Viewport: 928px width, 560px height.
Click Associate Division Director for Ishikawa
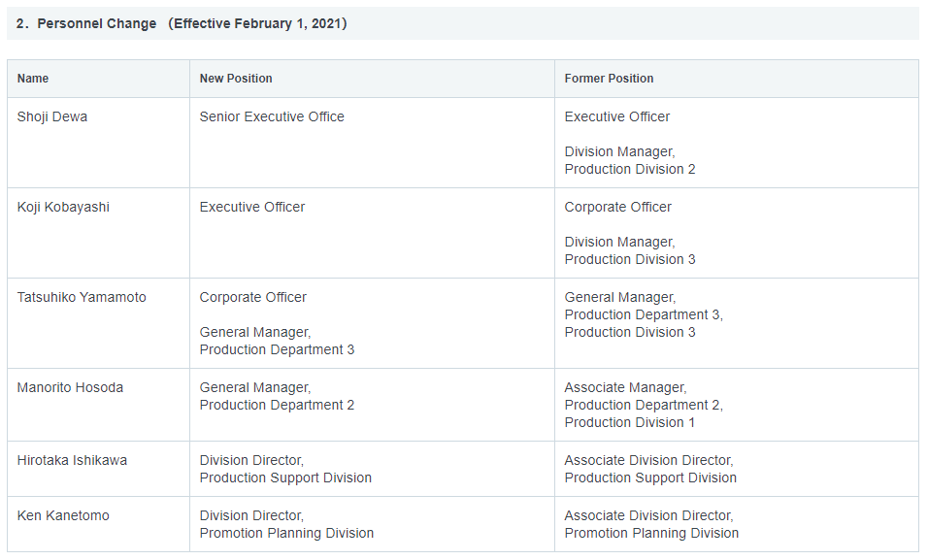click(648, 461)
